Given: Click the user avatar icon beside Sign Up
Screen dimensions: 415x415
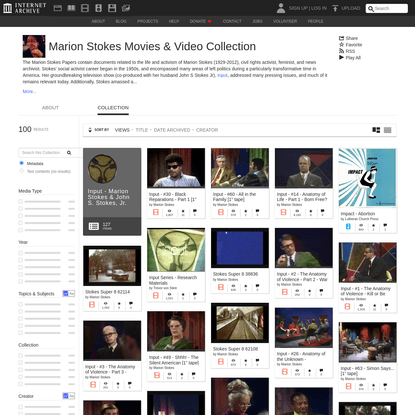Looking at the screenshot, I should [x=281, y=8].
